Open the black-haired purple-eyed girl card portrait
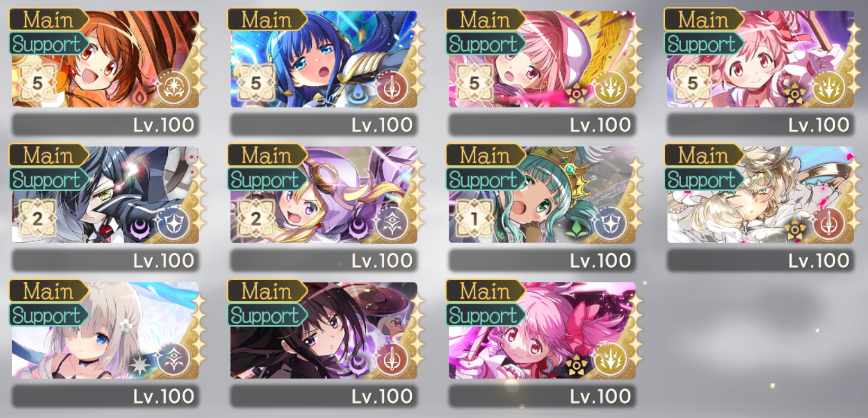The height and width of the screenshot is (418, 868). 323,331
